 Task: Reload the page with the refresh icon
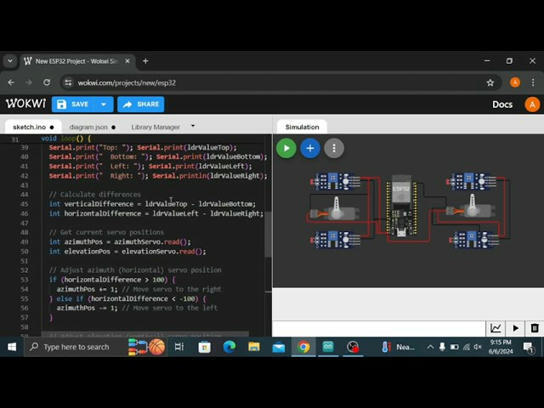click(46, 83)
